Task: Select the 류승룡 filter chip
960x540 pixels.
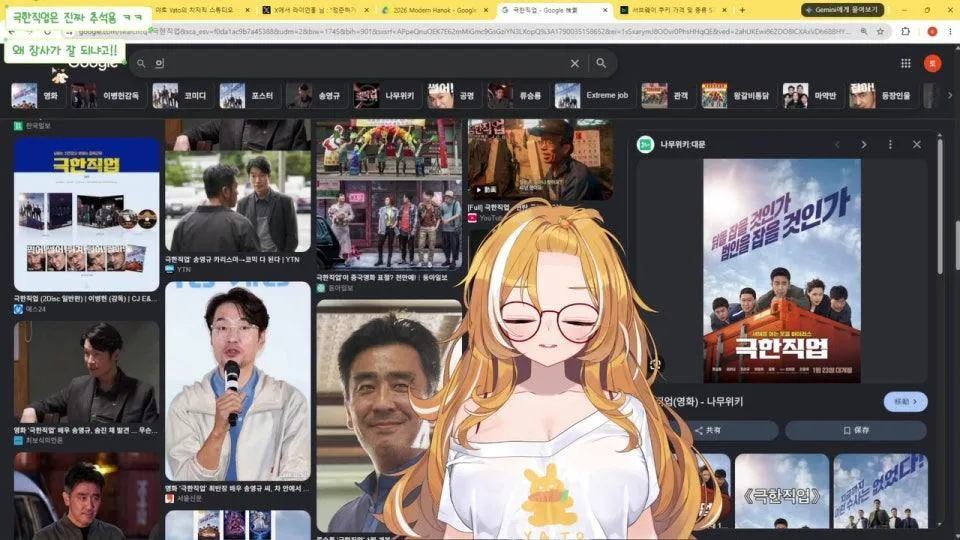Action: pos(517,96)
